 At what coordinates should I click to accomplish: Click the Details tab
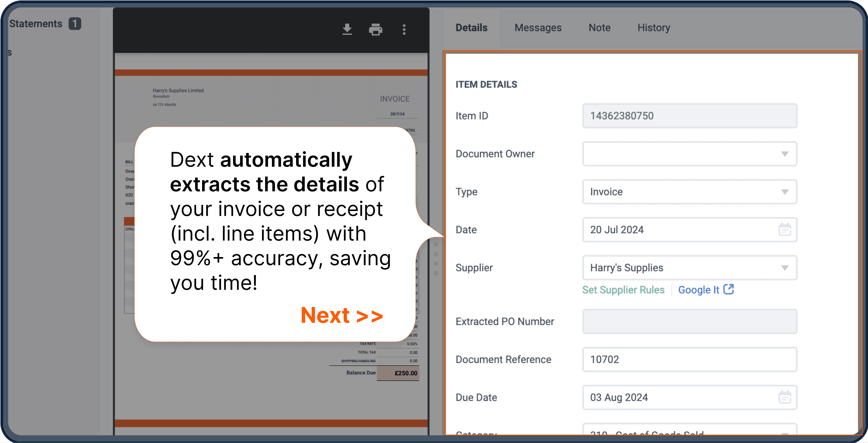[472, 27]
